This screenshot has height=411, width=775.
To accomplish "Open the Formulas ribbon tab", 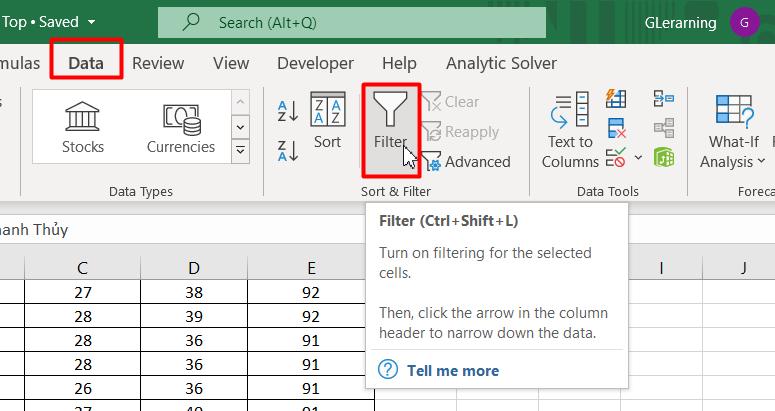I will (19, 63).
